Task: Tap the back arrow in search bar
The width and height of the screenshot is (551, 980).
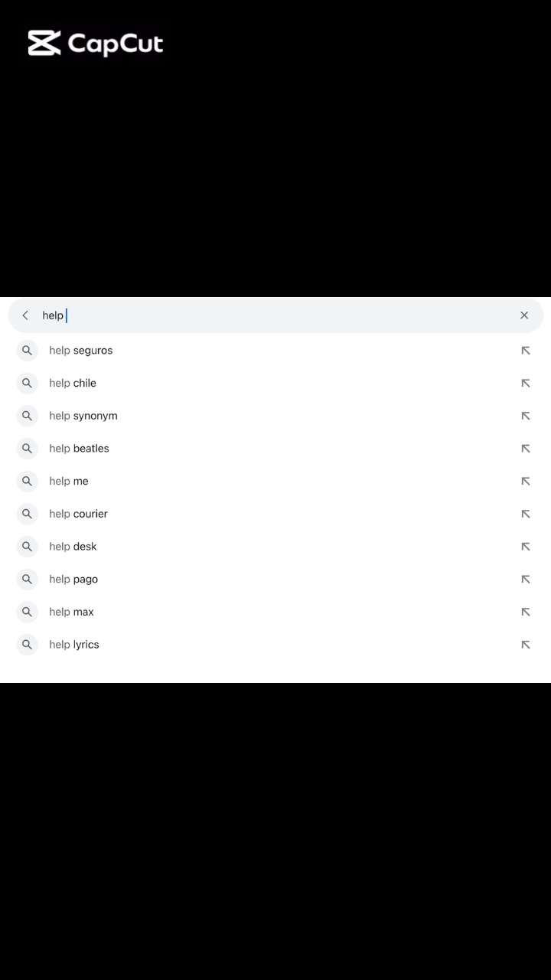Action: pos(25,315)
